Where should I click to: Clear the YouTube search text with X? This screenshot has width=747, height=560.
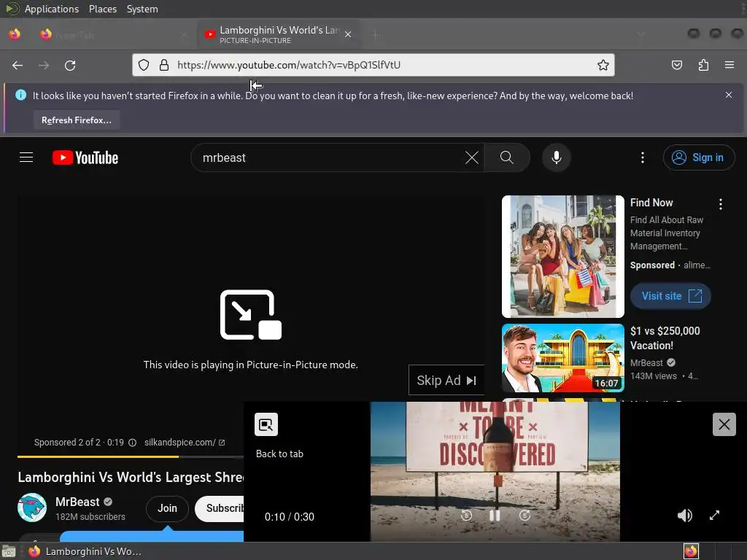[x=472, y=157]
